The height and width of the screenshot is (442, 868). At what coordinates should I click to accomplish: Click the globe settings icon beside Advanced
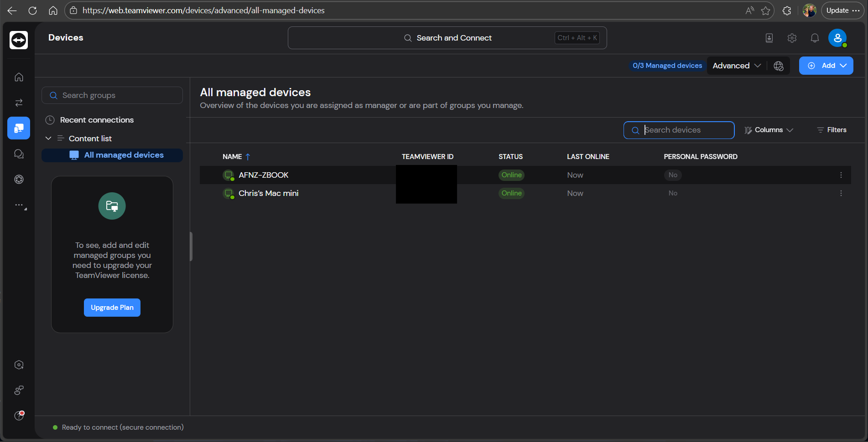(779, 66)
